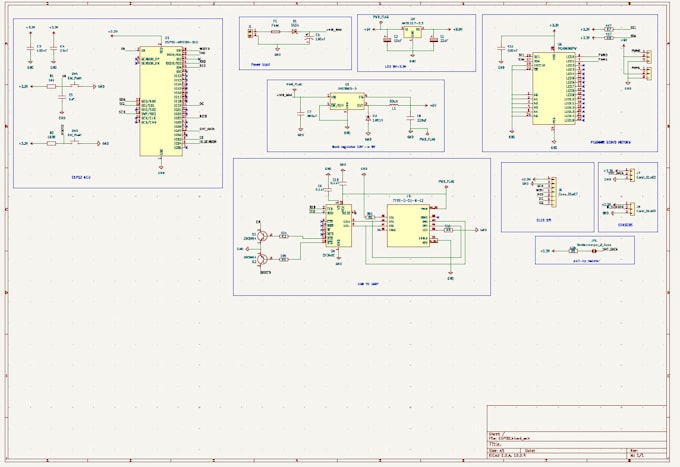Click the ESP32 MCU block label

(x=81, y=177)
